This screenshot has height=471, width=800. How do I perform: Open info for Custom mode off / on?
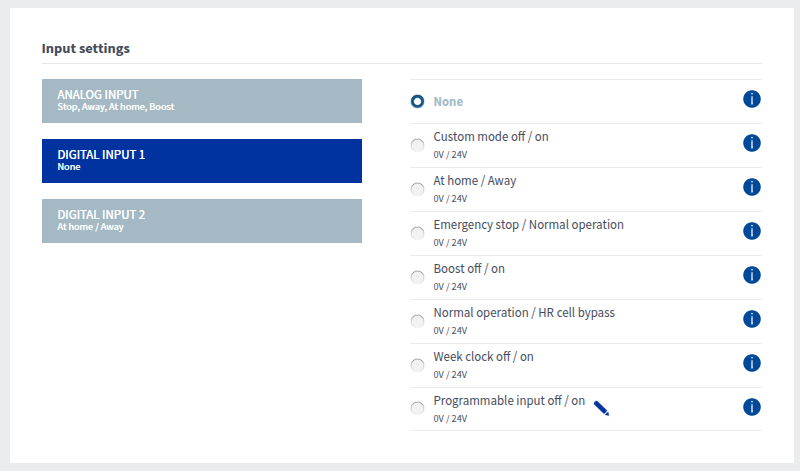click(x=752, y=143)
